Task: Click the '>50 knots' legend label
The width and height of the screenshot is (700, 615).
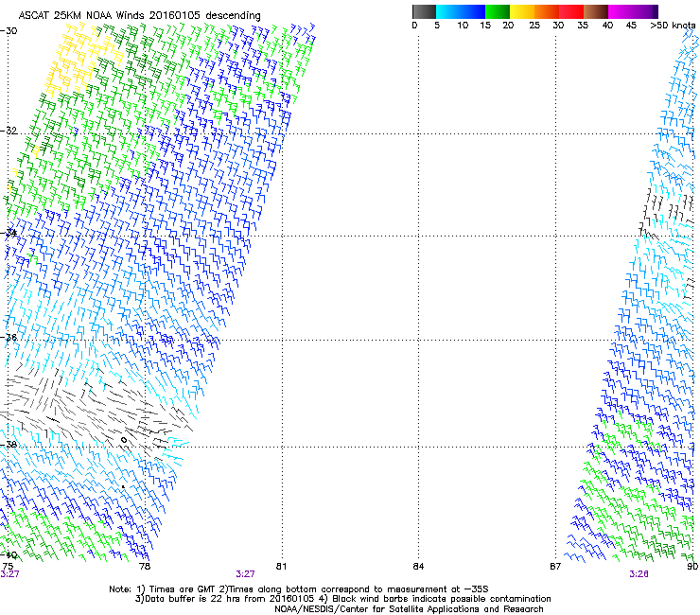Action: click(x=673, y=26)
